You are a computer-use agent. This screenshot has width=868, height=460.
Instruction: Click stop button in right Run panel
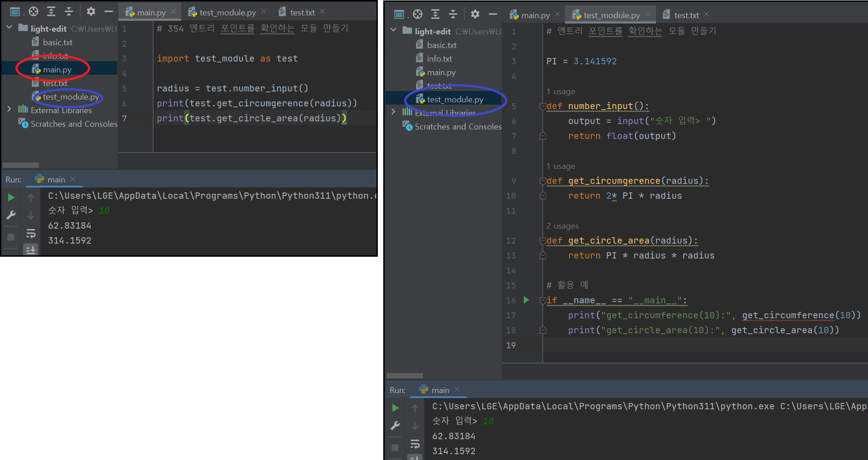point(395,448)
